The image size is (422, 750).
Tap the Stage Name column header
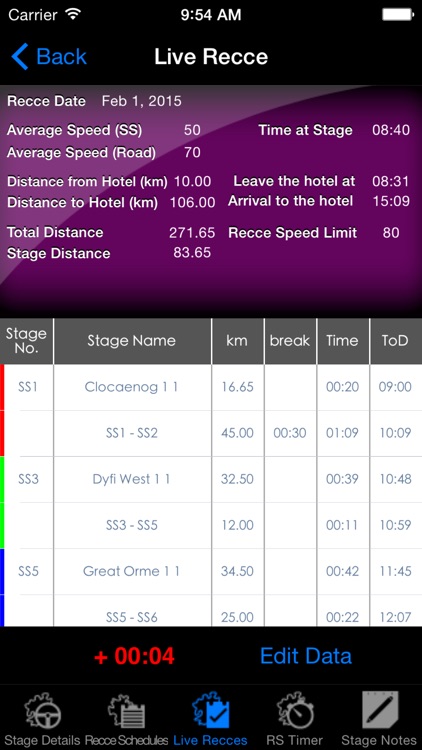[132, 341]
